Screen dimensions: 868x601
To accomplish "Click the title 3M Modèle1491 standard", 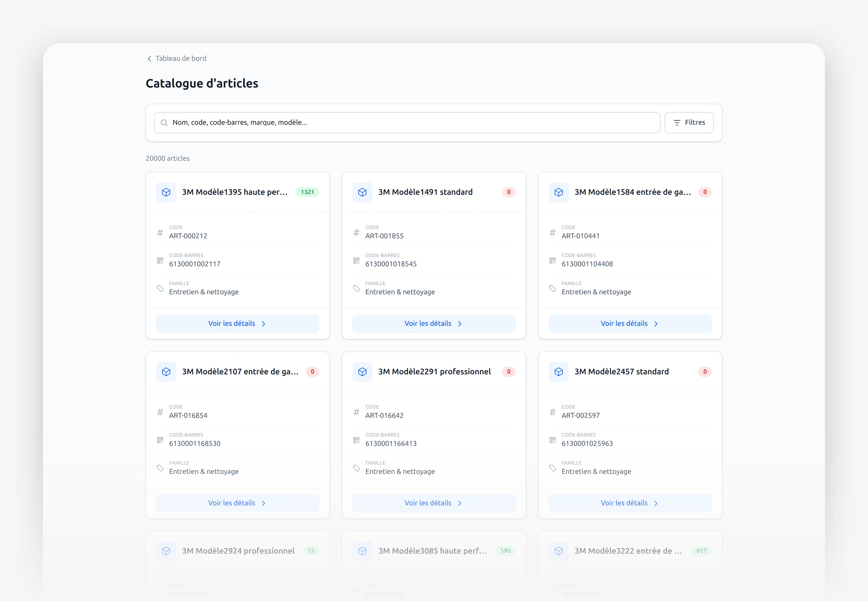I will click(x=425, y=192).
